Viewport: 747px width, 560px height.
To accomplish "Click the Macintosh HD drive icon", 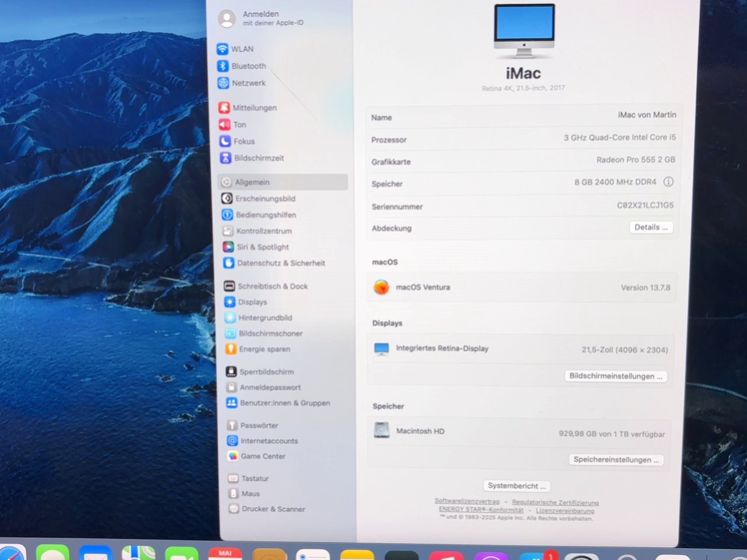I will coord(382,430).
